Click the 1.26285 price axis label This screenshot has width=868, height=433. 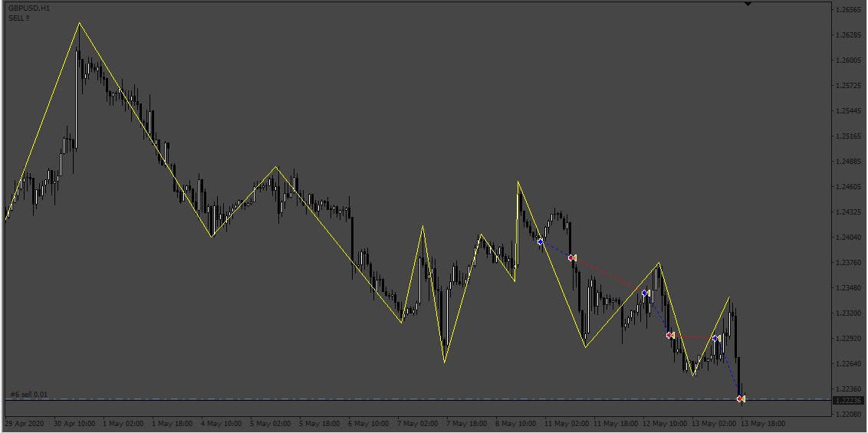[847, 34]
